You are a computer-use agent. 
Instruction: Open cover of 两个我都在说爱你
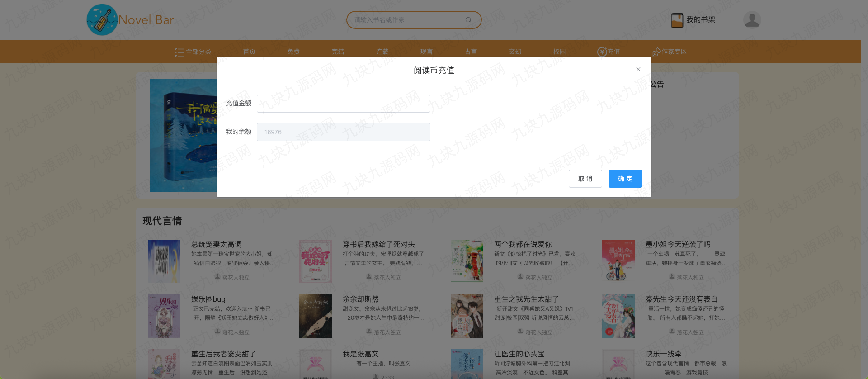(467, 261)
